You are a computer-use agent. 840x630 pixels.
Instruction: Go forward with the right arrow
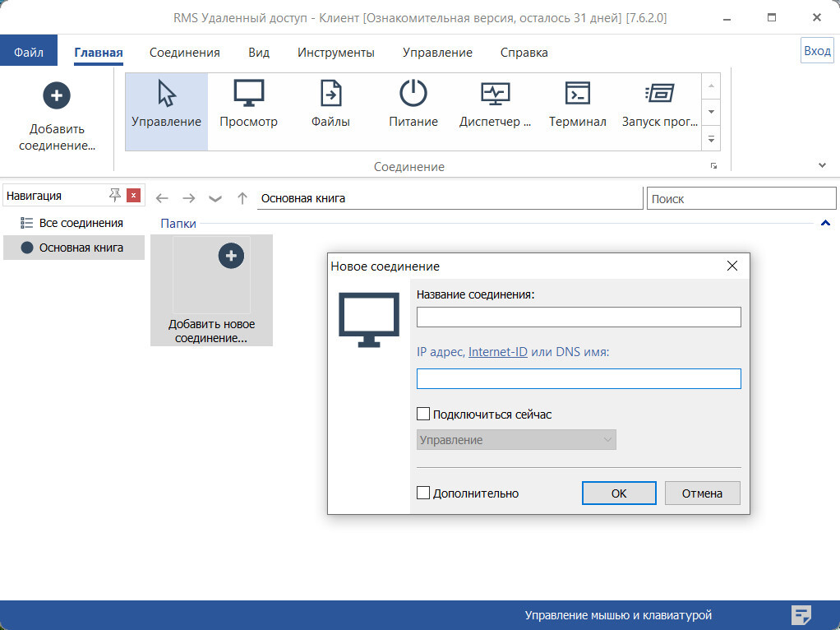coord(188,198)
